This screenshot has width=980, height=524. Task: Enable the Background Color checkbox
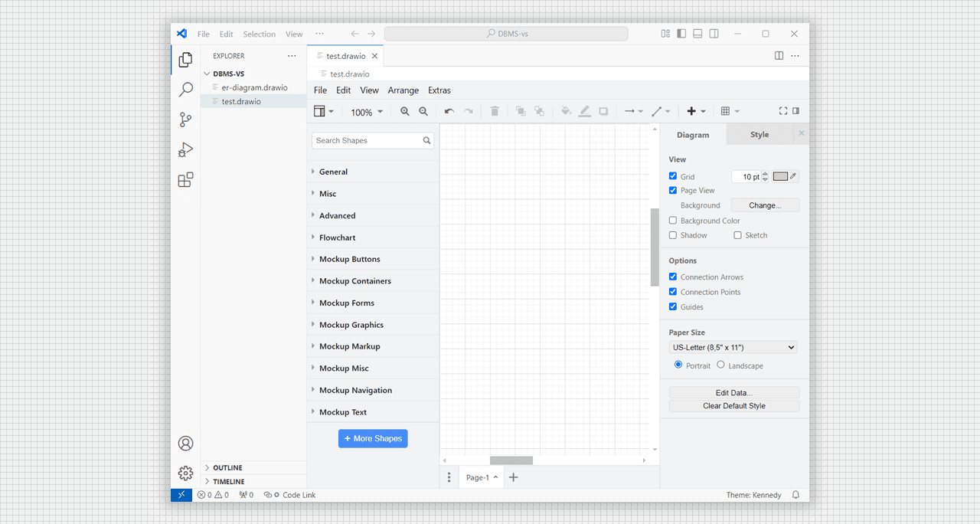[673, 221]
